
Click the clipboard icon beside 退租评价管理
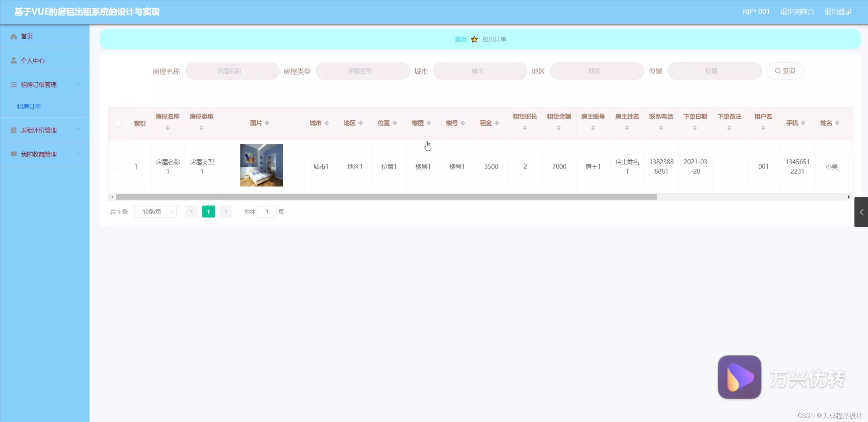(14, 130)
